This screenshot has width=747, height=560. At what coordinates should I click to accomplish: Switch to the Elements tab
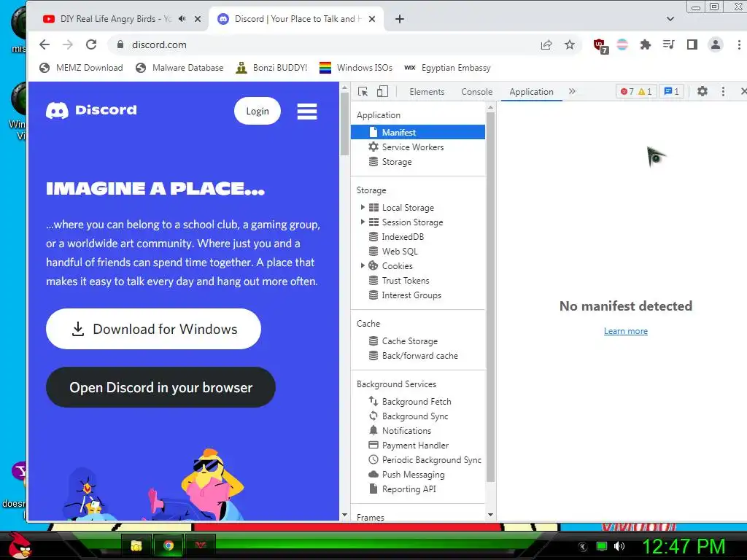[427, 91]
